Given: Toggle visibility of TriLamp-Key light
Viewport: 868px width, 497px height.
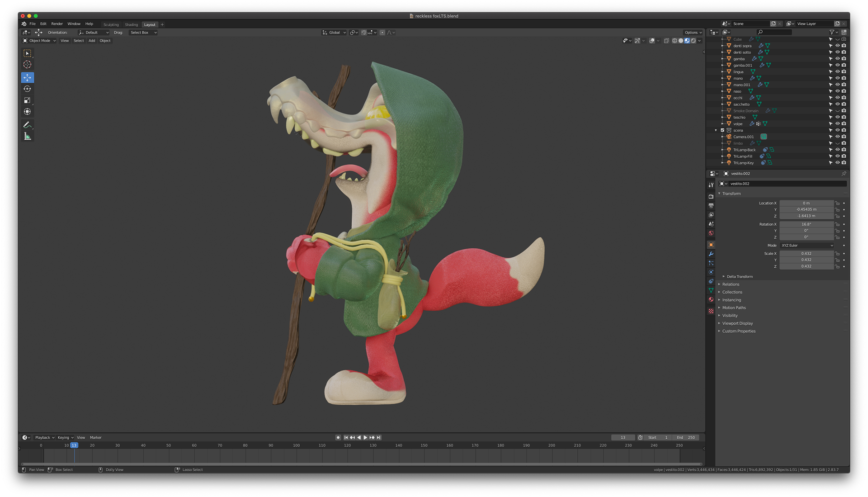Looking at the screenshot, I should pyautogui.click(x=837, y=163).
